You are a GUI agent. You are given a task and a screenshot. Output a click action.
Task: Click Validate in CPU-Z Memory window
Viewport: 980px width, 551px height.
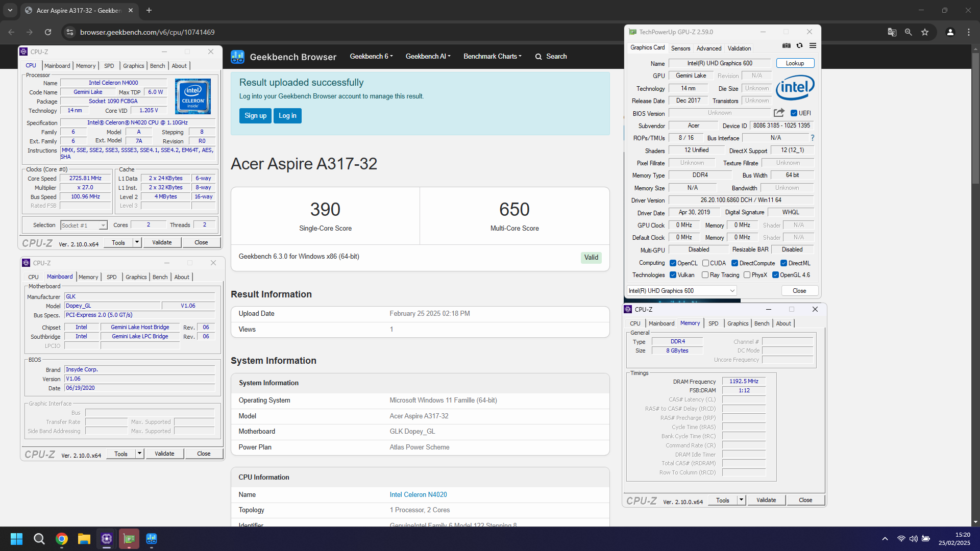pos(766,500)
